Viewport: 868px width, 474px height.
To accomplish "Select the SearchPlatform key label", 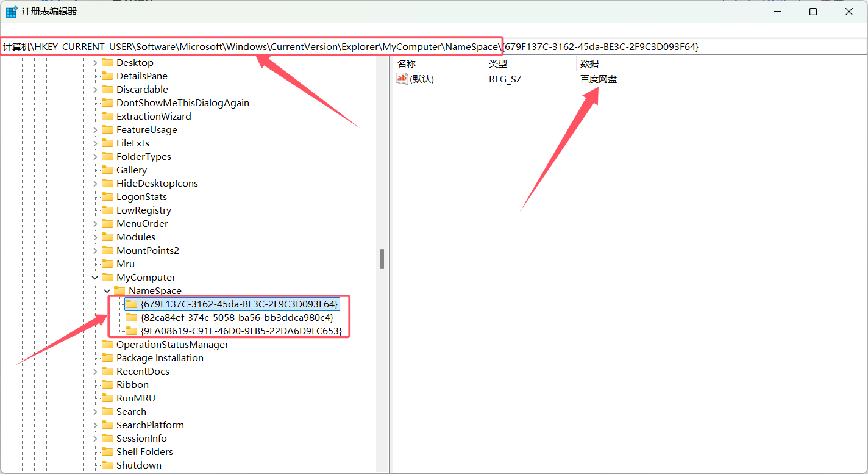I will coord(150,425).
